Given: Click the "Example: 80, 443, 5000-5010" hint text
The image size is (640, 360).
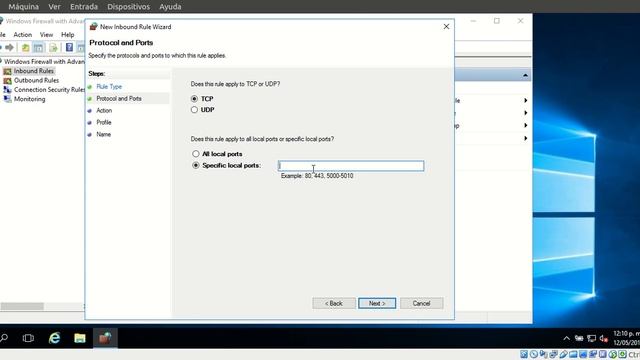Looking at the screenshot, I should pyautogui.click(x=317, y=176).
